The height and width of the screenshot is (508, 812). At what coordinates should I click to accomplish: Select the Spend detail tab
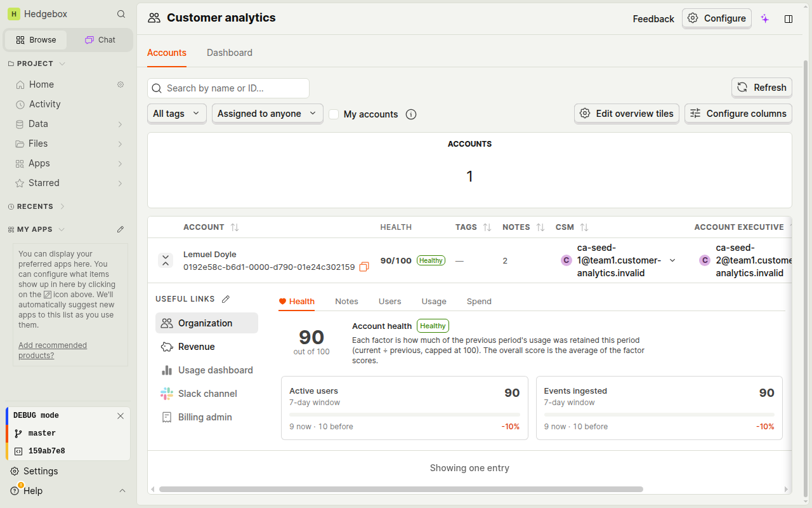pos(479,301)
